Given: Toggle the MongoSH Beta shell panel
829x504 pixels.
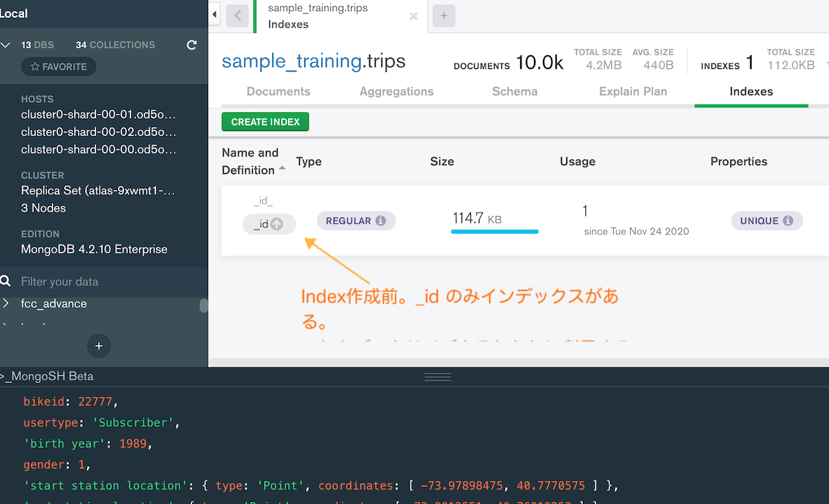Looking at the screenshot, I should [47, 377].
